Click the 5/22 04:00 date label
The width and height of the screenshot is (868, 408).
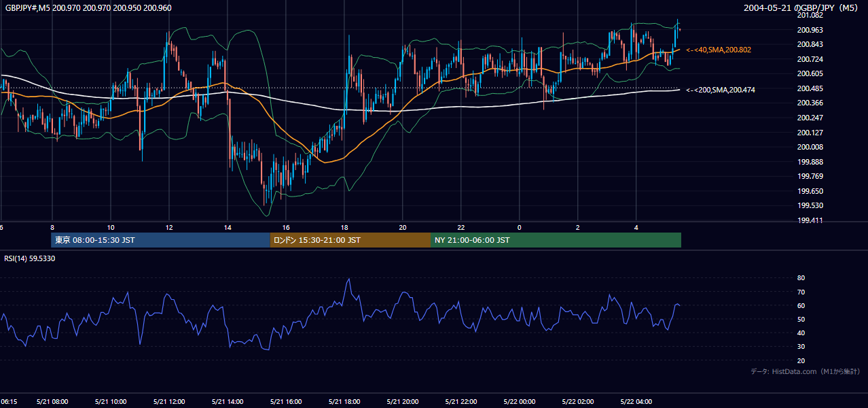tap(636, 402)
